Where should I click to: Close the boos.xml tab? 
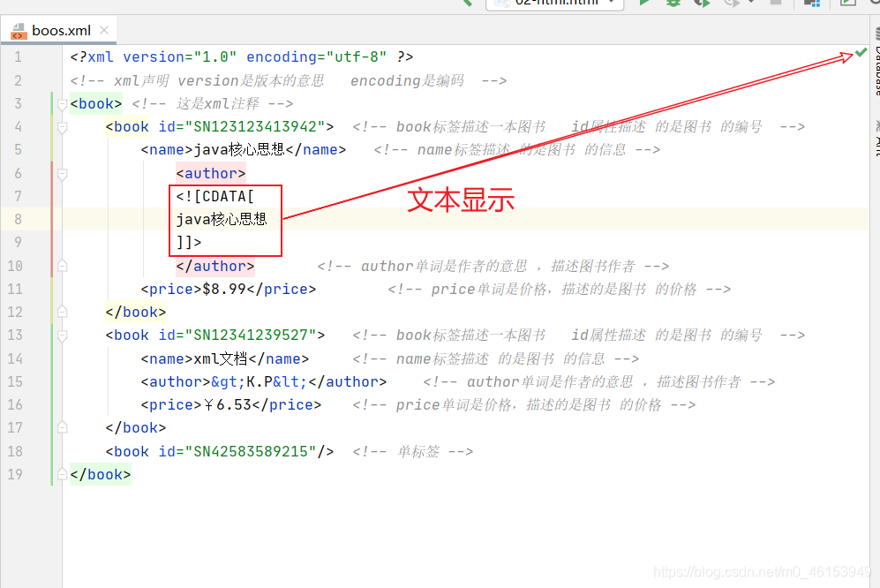(x=104, y=30)
